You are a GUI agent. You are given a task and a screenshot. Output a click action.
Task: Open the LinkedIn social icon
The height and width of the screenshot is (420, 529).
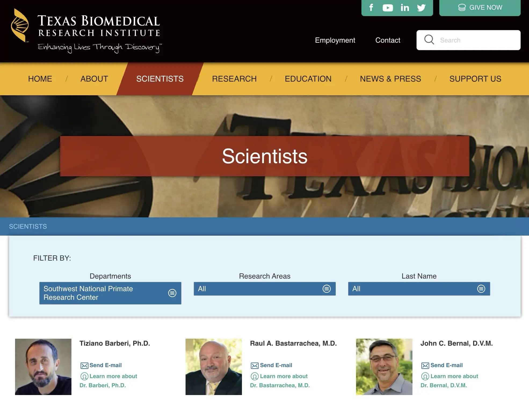[x=405, y=8]
